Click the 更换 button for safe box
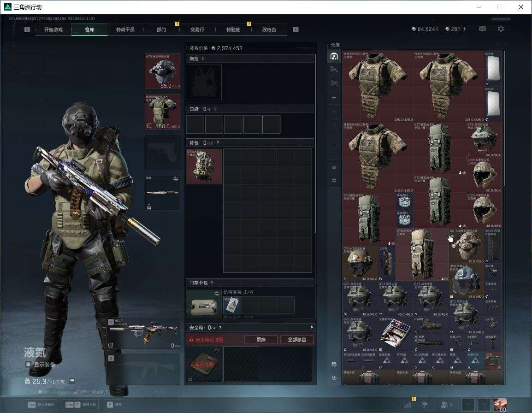 click(261, 339)
